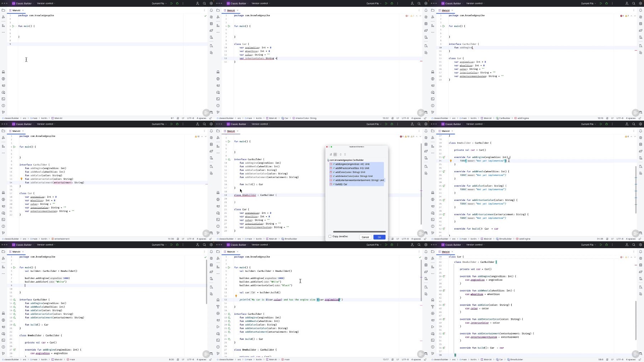
Task: Open Terminal tool window in window showing 13:77
Action: pyautogui.click(x=218, y=340)
